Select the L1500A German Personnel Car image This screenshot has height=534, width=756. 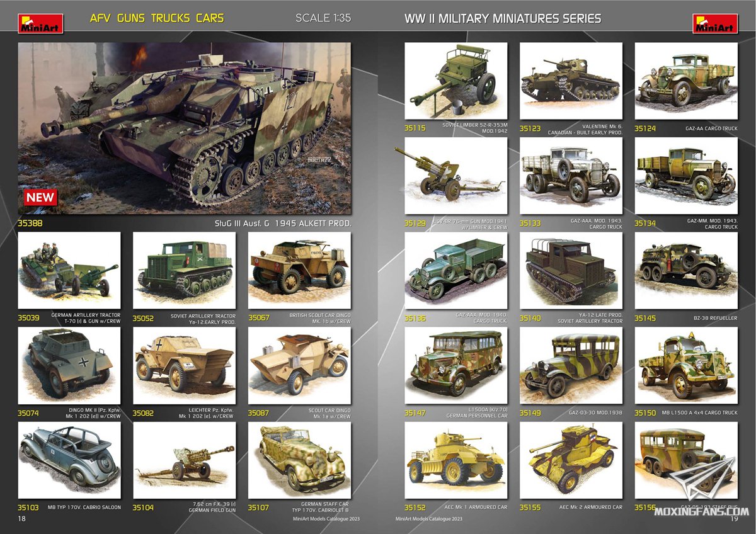click(x=456, y=366)
